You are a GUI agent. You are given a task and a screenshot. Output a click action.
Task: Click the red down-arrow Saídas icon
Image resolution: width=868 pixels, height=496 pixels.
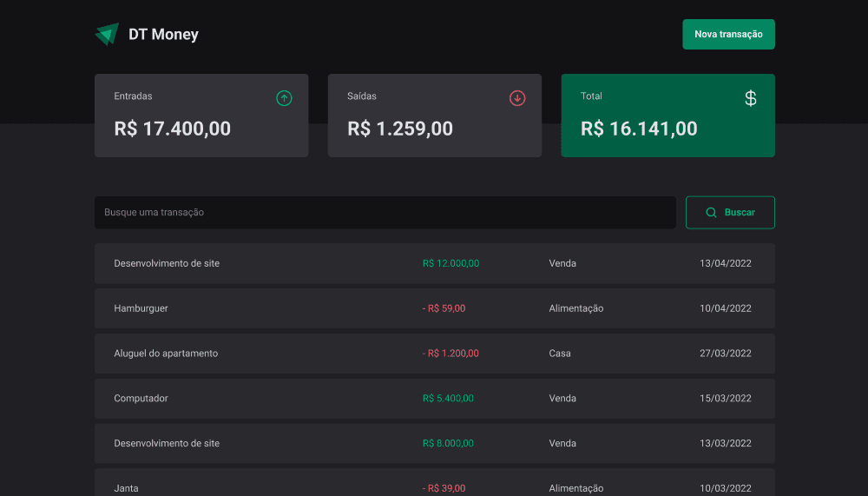pos(517,98)
